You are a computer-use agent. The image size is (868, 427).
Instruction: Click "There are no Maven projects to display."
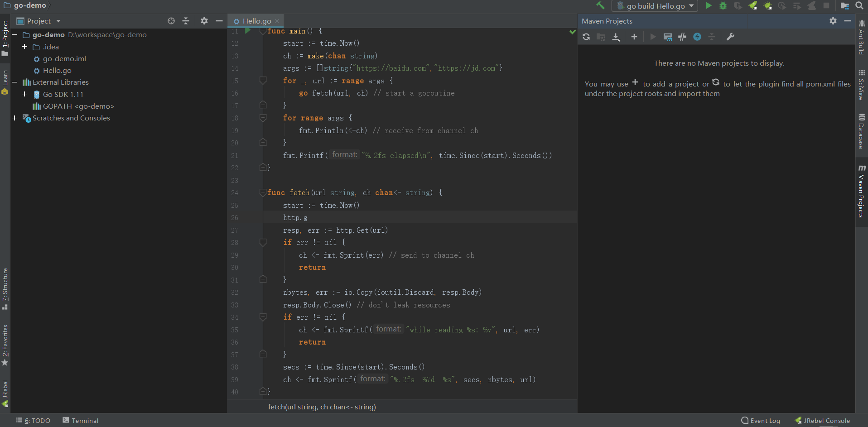coord(719,63)
